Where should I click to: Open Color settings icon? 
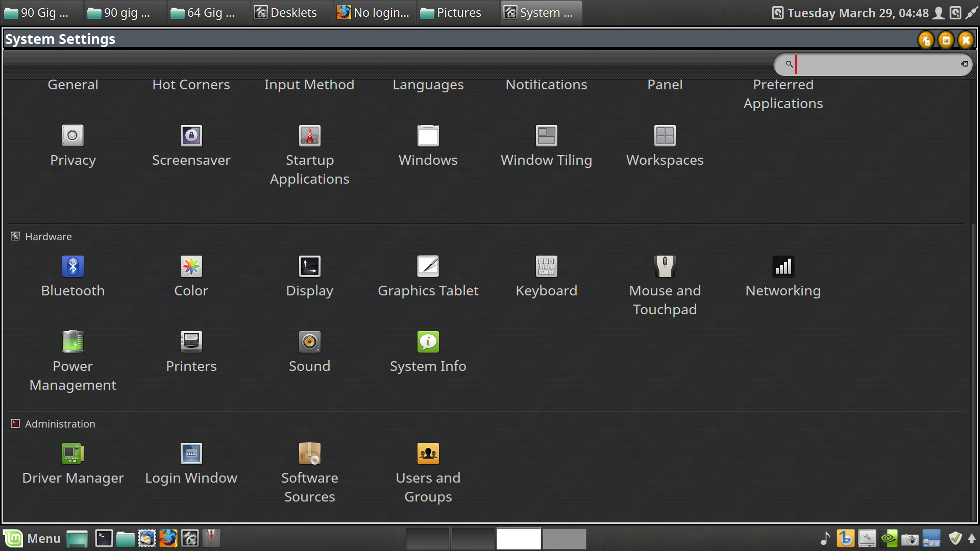[x=191, y=266]
